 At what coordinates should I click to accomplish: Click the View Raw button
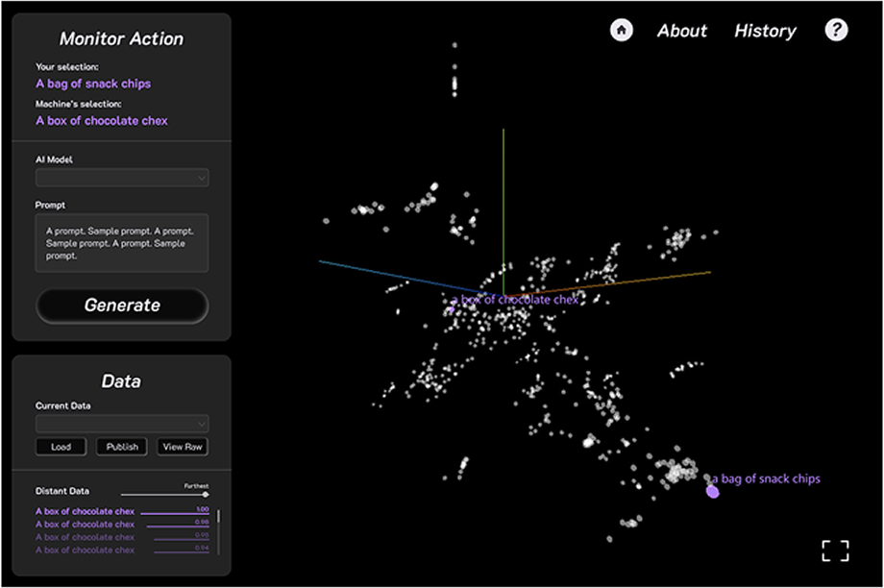[183, 447]
